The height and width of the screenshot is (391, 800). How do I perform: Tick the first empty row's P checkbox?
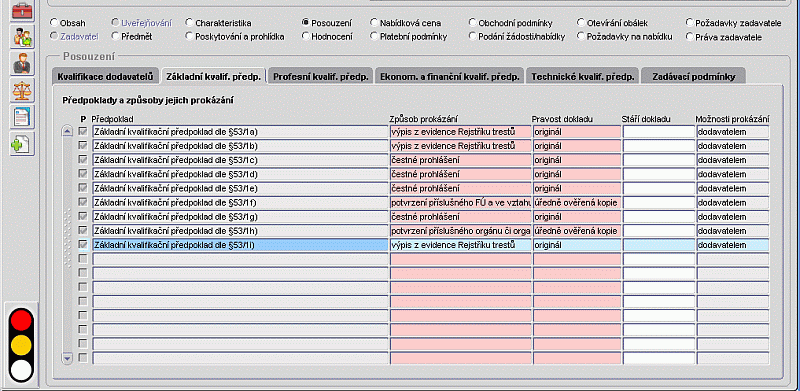click(x=83, y=259)
